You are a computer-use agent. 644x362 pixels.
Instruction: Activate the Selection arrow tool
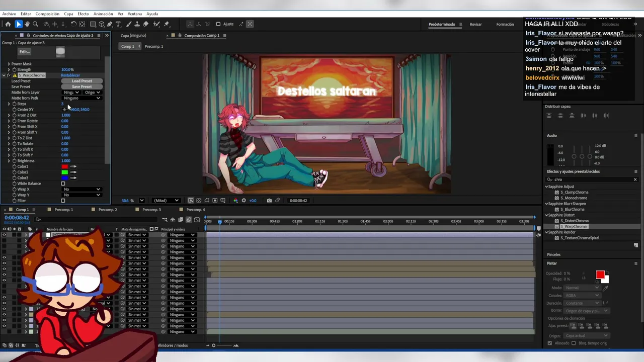[x=19, y=24]
